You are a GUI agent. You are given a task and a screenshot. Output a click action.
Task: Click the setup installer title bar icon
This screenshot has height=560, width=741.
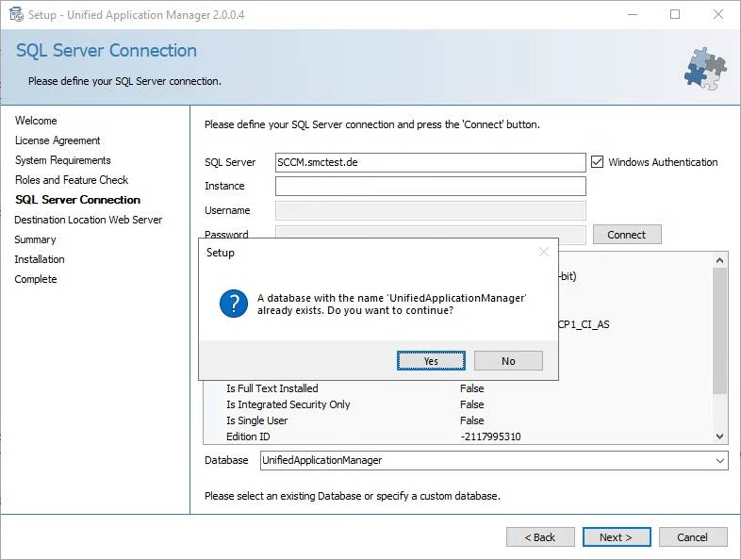[16, 15]
